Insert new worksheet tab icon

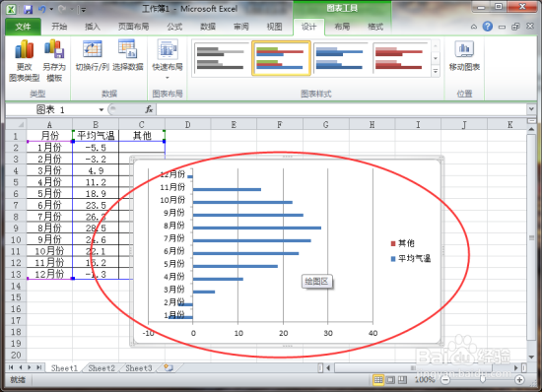coord(169,367)
